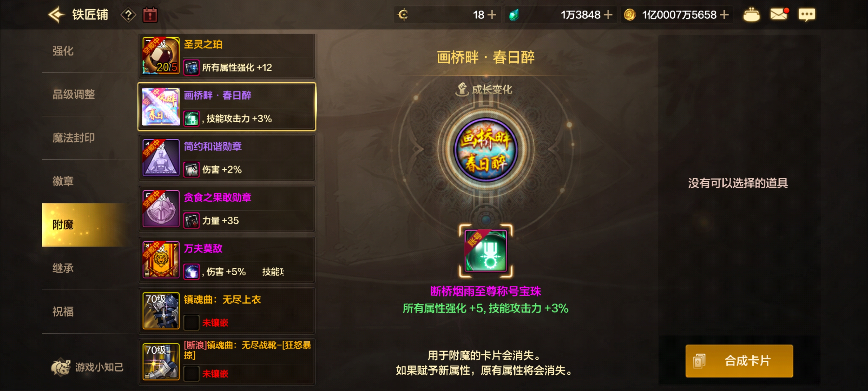The height and width of the screenshot is (391, 868).
Task: Tap the 断桥烟雨 bead item icon
Action: (x=485, y=251)
